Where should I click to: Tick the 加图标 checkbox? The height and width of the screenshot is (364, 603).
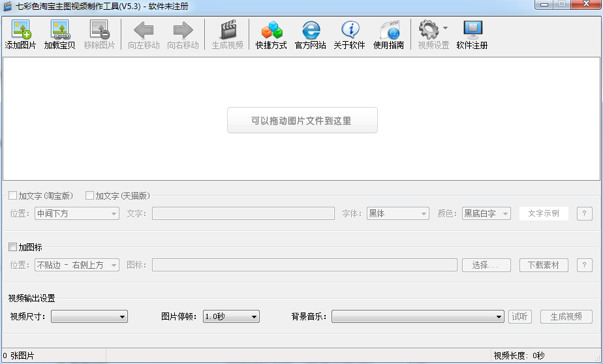12,247
